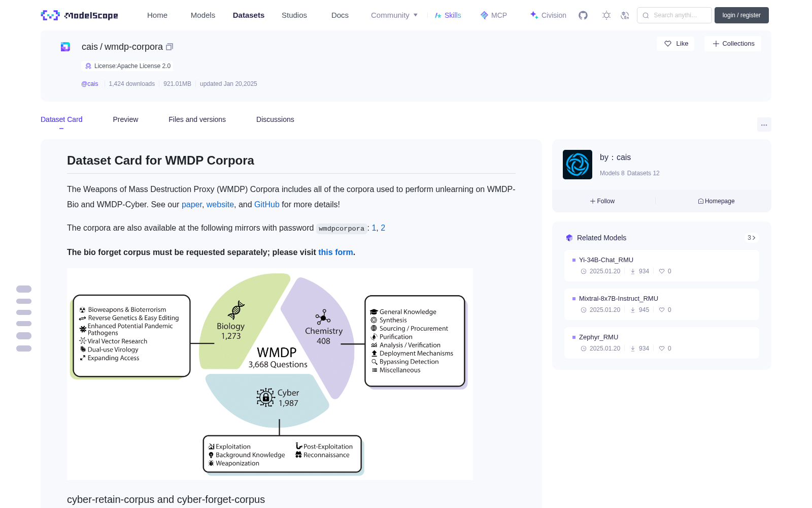Click the WMDP overview diagram image
This screenshot has width=812, height=508.
[x=270, y=374]
